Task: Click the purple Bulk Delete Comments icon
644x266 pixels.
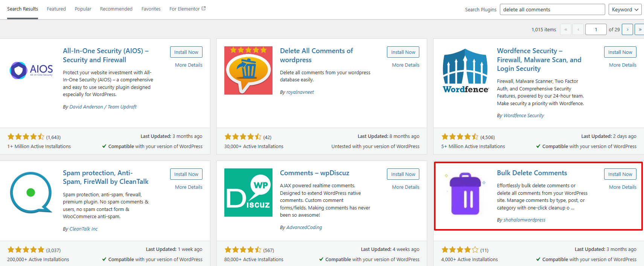Action: (x=465, y=194)
